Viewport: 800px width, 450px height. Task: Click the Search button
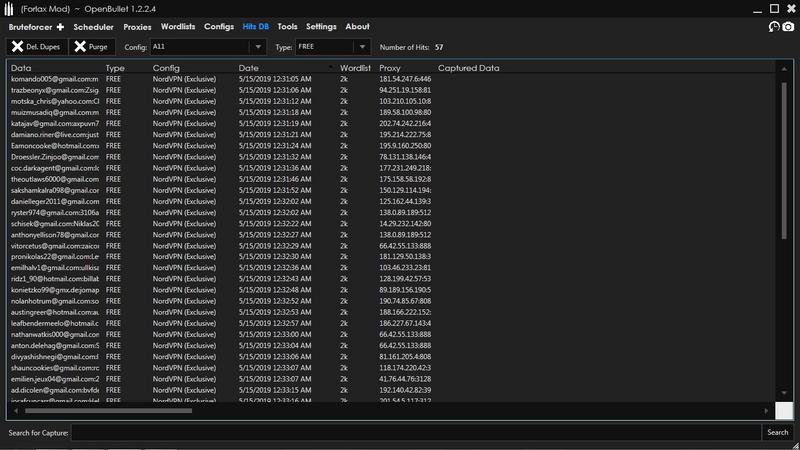coord(778,432)
